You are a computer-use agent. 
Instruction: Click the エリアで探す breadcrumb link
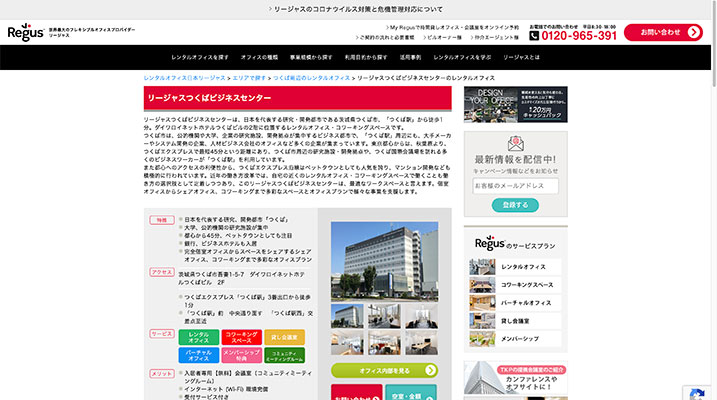[249, 78]
